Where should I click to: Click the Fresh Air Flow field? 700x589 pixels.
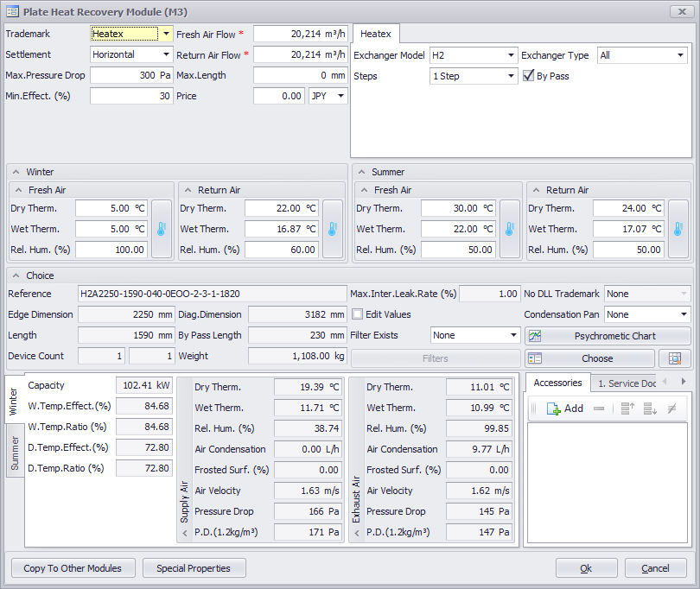(x=301, y=34)
